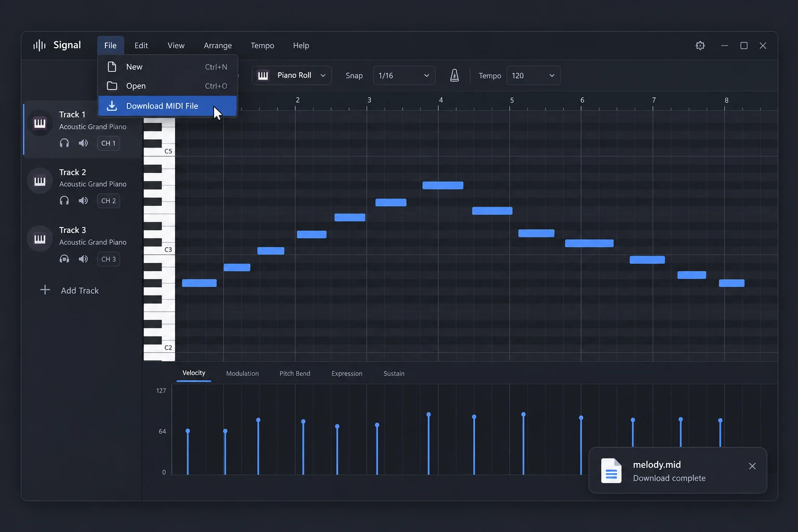Open the Tempo 120 dropdown
The height and width of the screenshot is (532, 798).
pyautogui.click(x=534, y=75)
